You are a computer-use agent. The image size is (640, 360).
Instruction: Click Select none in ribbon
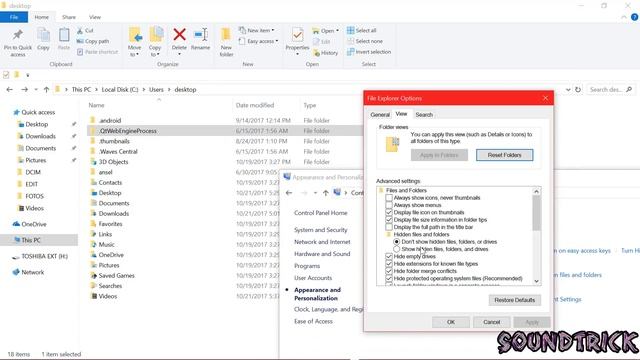pos(365,41)
